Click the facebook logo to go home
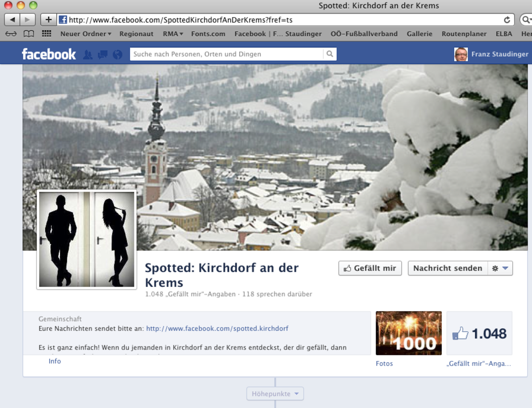Image resolution: width=532 pixels, height=408 pixels. [49, 54]
